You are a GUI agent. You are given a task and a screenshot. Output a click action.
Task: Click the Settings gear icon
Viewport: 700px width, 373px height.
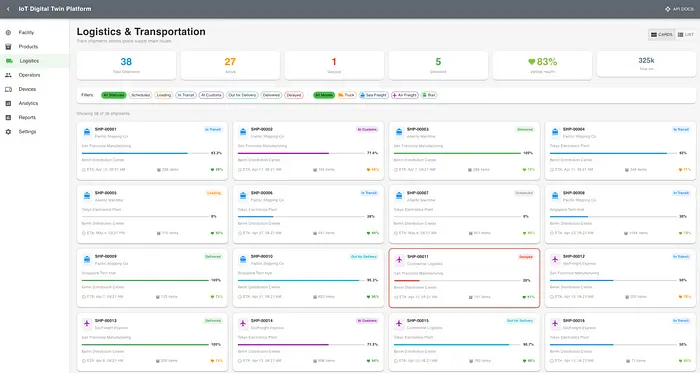(x=8, y=132)
